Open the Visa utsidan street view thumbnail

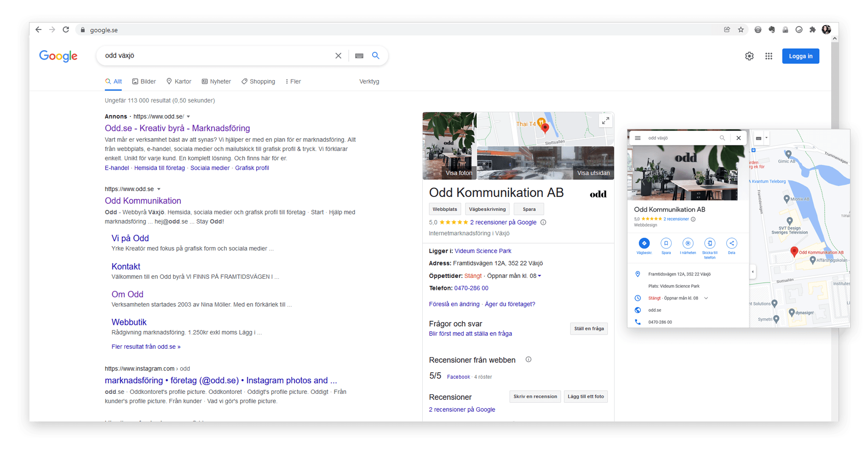[546, 163]
